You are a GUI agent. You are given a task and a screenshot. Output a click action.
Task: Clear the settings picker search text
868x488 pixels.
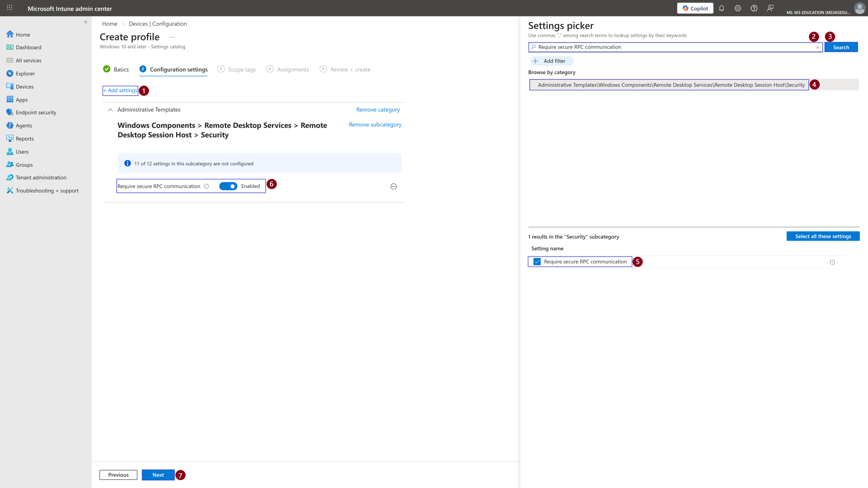tap(817, 47)
